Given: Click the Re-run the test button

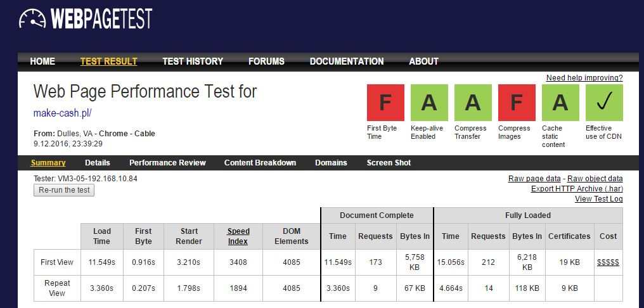Looking at the screenshot, I should (x=64, y=190).
